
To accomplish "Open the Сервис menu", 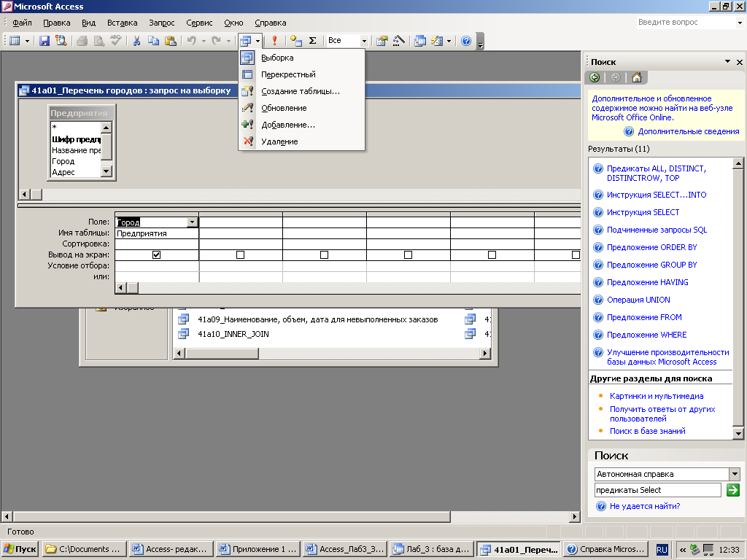I will pyautogui.click(x=199, y=23).
